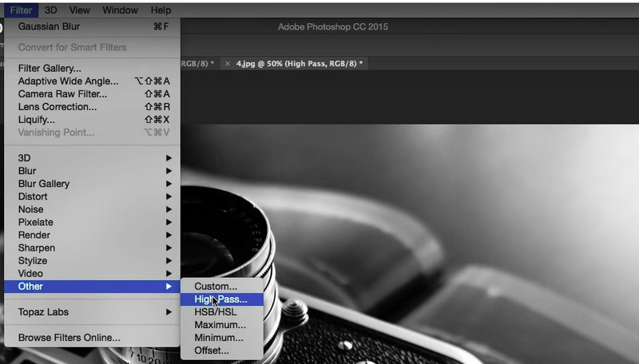Open the Filter menu in menu bar

point(22,10)
